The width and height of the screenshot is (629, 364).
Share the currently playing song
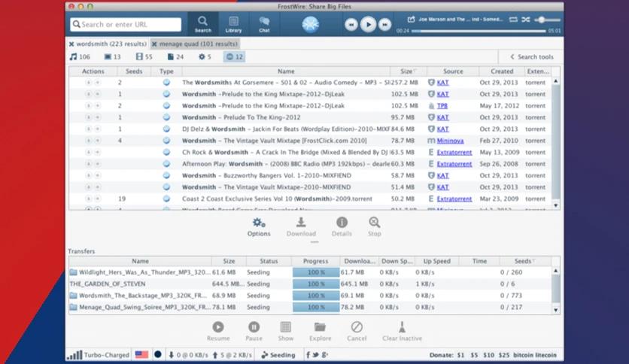[411, 20]
